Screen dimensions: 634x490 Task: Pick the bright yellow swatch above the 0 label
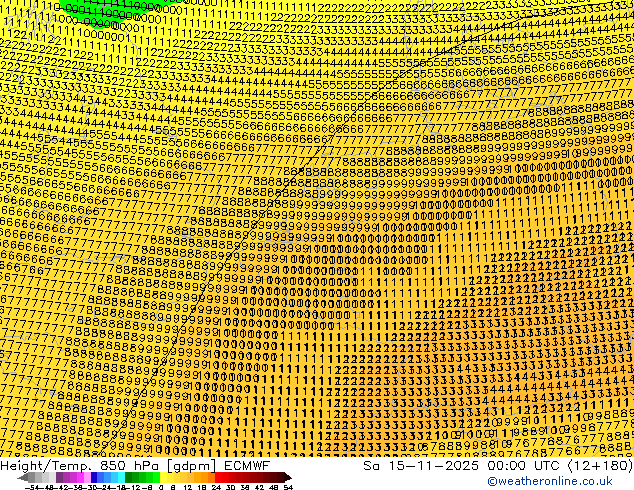[x=163, y=478]
